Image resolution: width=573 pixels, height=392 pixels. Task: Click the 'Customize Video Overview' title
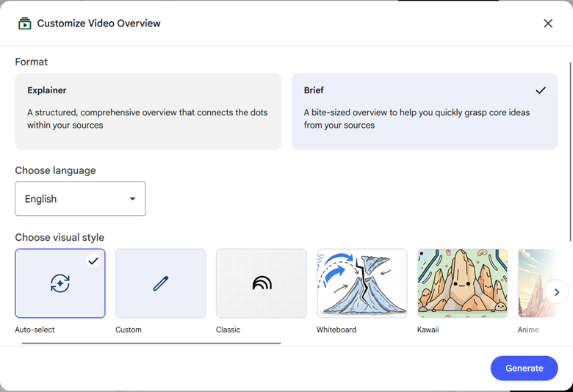pyautogui.click(x=98, y=23)
